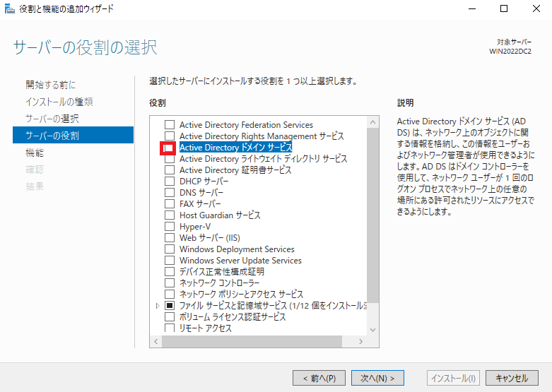
Task: Click the 前へ(P) button
Action: click(x=319, y=378)
